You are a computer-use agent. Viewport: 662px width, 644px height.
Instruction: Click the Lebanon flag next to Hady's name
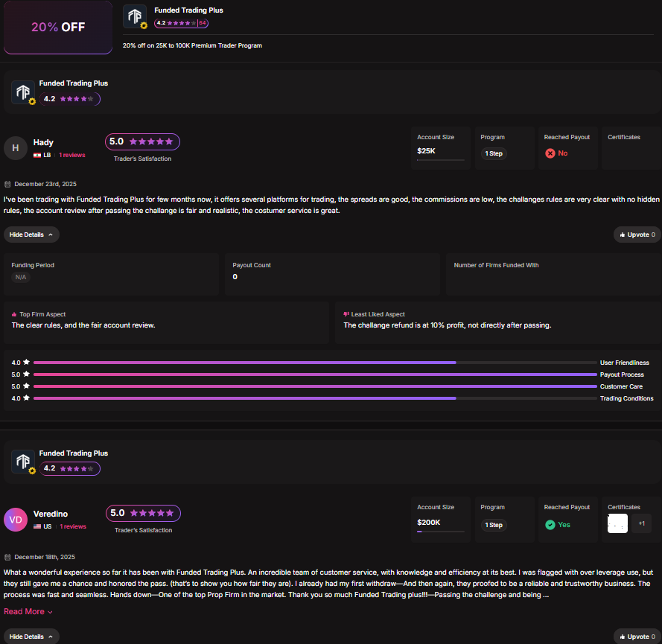point(37,155)
